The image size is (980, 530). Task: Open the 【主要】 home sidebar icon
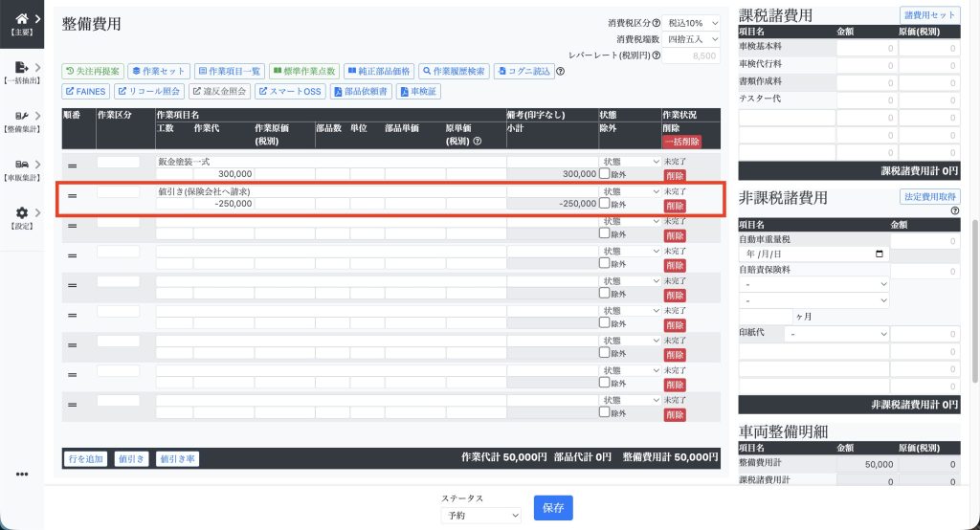coord(22,18)
